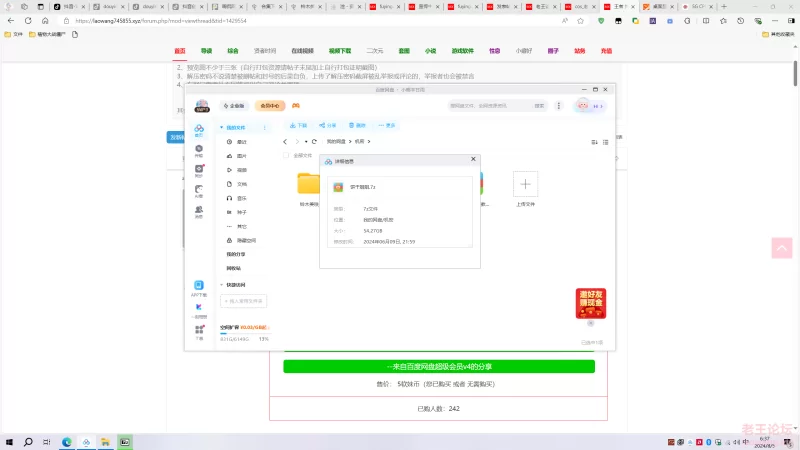Tick the select-all files checkbox
Image resolution: width=800 pixels, height=450 pixels.
click(286, 156)
